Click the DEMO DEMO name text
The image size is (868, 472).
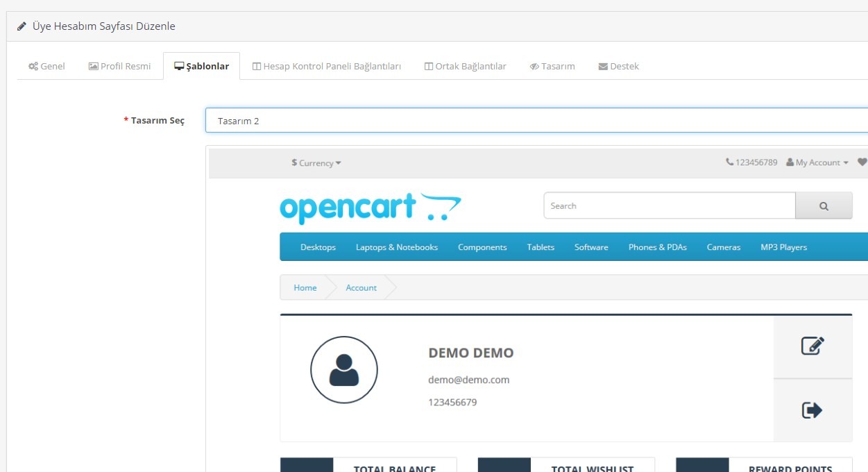point(471,353)
